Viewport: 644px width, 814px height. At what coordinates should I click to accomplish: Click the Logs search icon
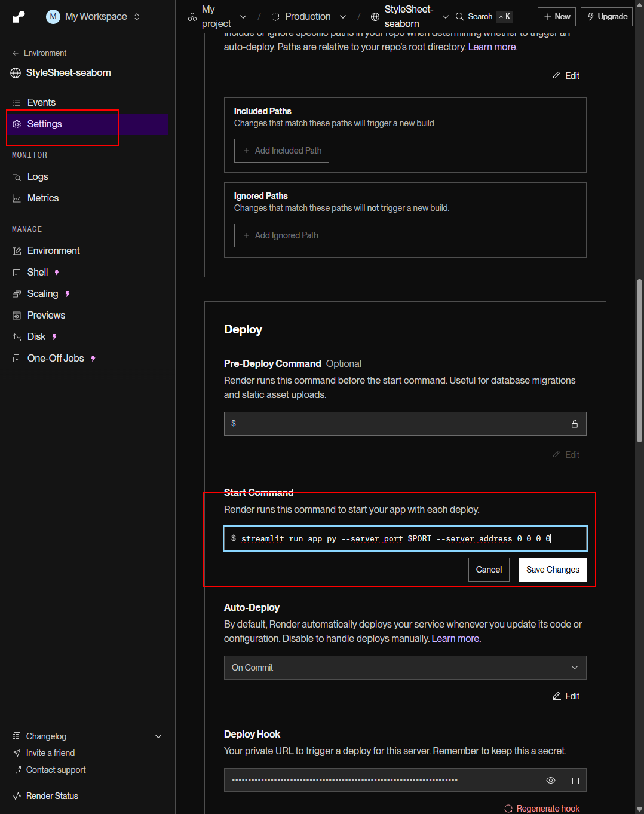pyautogui.click(x=17, y=177)
